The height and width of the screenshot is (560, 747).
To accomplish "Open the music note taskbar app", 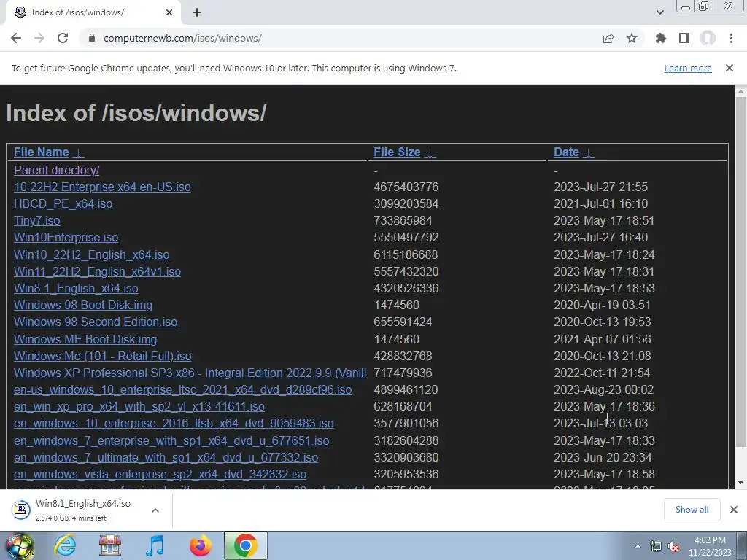I will click(155, 545).
